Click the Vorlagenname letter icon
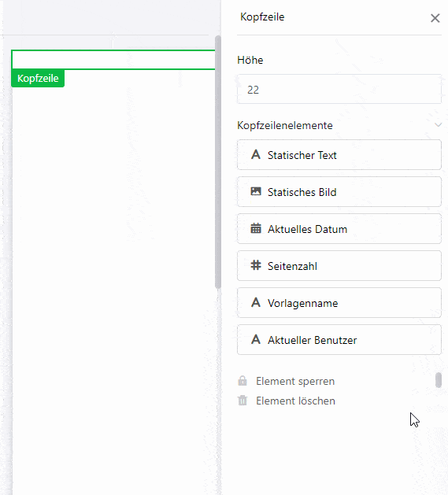 coord(256,302)
